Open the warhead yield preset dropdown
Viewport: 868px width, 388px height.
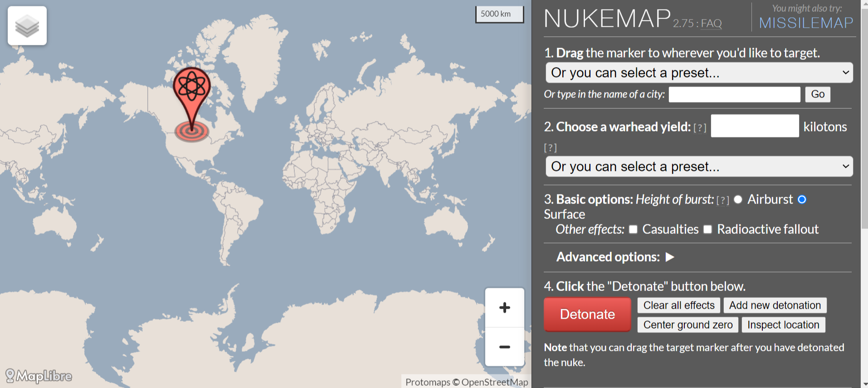699,167
